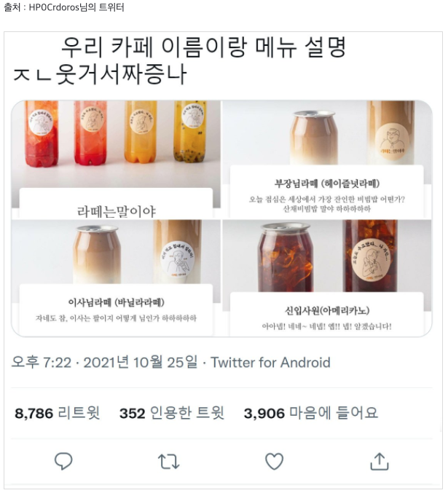
Task: Open the tweet timestamp 오후 7:22
Action: point(42,363)
